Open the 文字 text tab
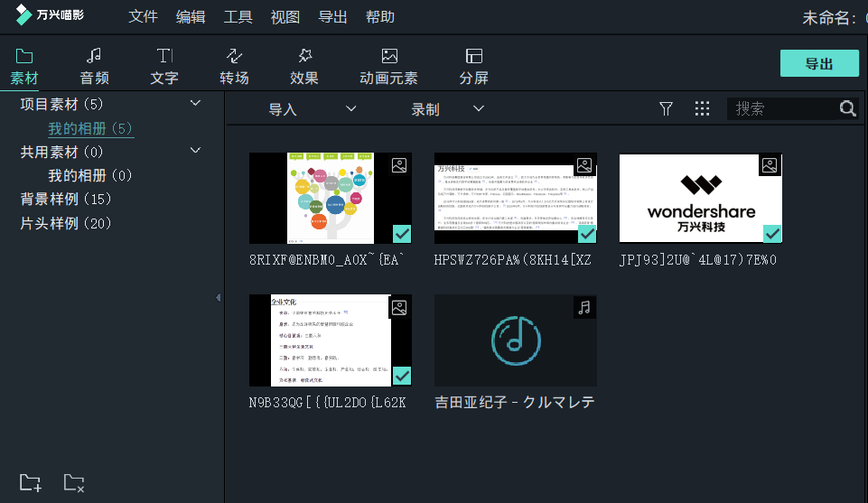Viewport: 868px width, 503px height. [x=164, y=67]
